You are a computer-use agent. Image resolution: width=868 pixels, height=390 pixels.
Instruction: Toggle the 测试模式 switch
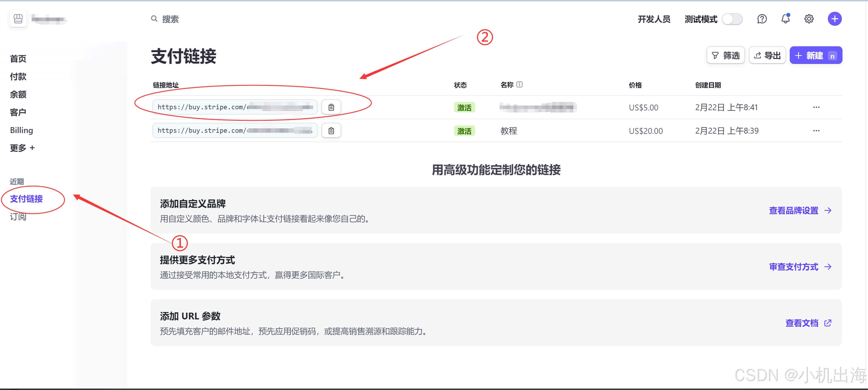(x=733, y=19)
